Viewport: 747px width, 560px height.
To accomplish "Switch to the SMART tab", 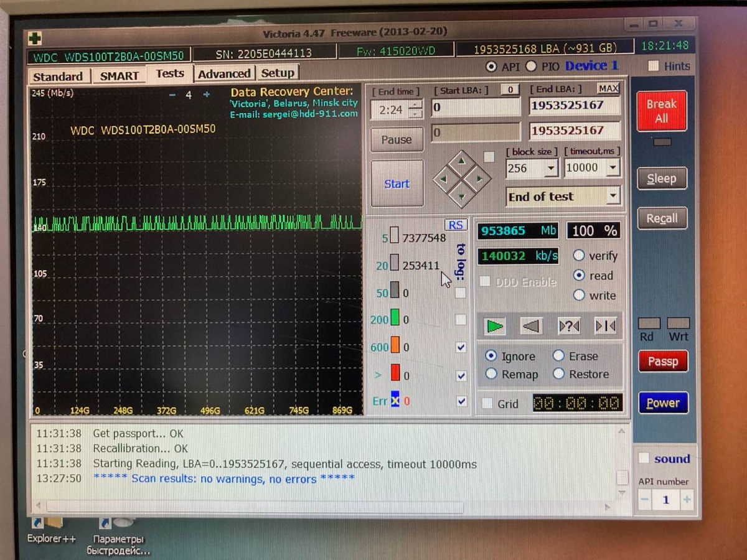I will coord(119,76).
